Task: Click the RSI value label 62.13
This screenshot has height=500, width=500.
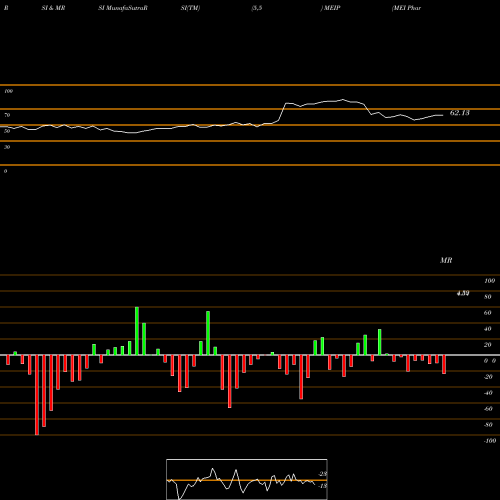Action: click(x=460, y=113)
